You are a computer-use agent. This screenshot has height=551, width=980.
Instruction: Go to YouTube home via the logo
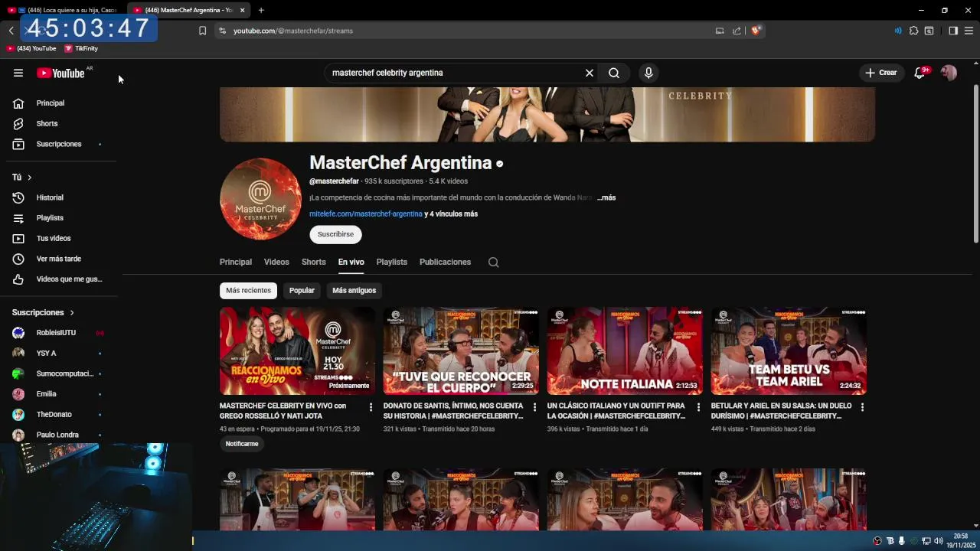click(x=60, y=73)
